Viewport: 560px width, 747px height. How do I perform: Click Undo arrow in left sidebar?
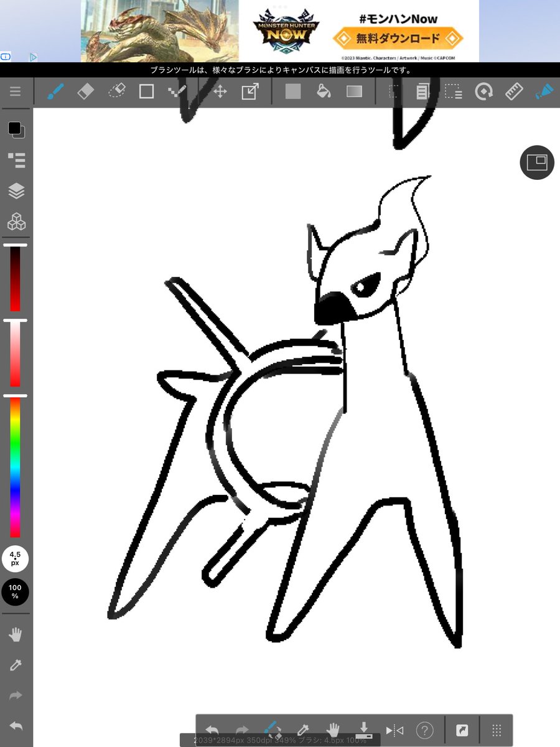tap(16, 726)
